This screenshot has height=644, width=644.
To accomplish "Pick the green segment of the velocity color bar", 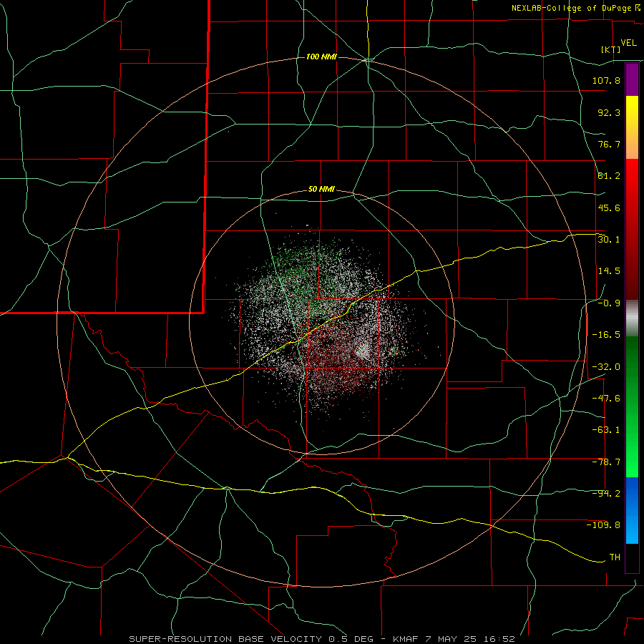I will click(632, 406).
